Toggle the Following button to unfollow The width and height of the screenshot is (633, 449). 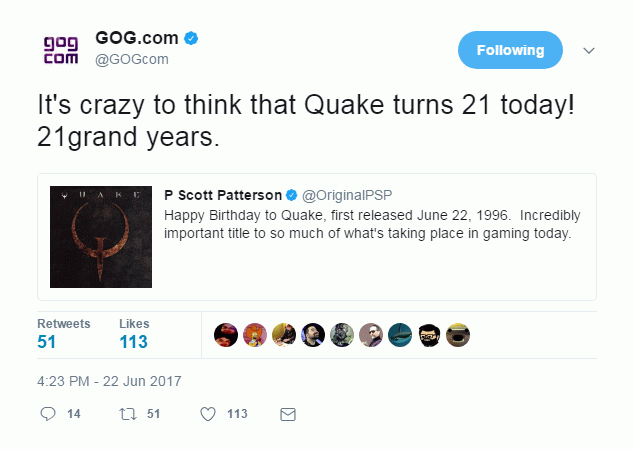coord(510,50)
